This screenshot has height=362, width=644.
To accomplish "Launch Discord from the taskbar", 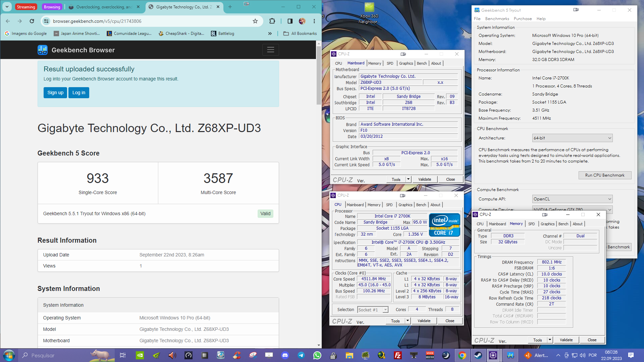I will point(285,355).
